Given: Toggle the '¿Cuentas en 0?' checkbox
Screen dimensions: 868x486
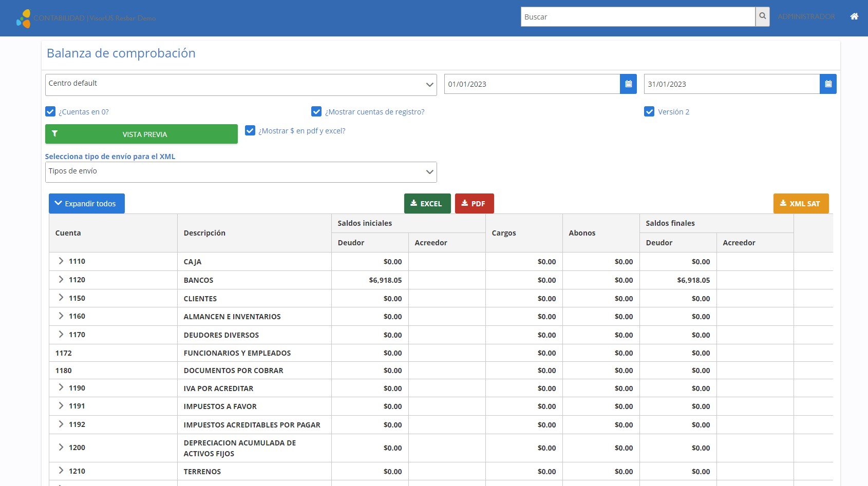Looking at the screenshot, I should (x=50, y=112).
